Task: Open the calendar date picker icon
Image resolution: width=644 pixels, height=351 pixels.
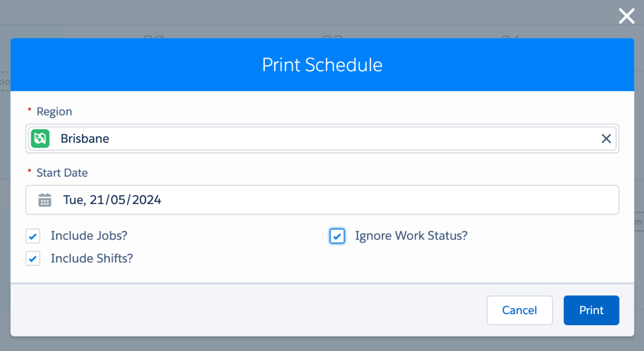Action: point(45,200)
